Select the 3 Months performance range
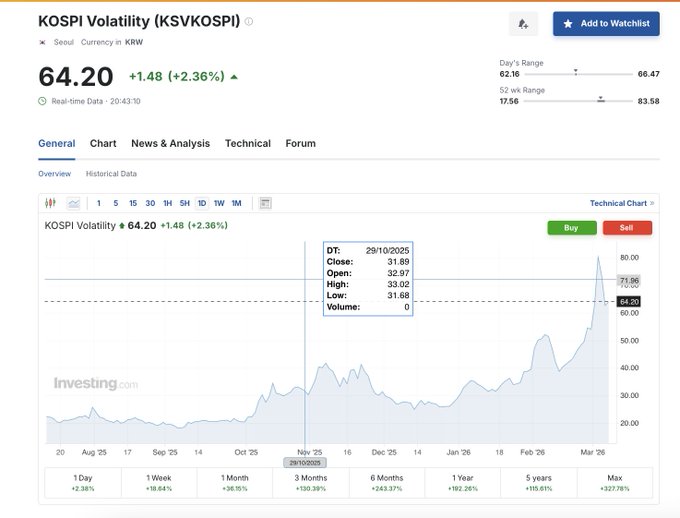The image size is (680, 518). 311,483
